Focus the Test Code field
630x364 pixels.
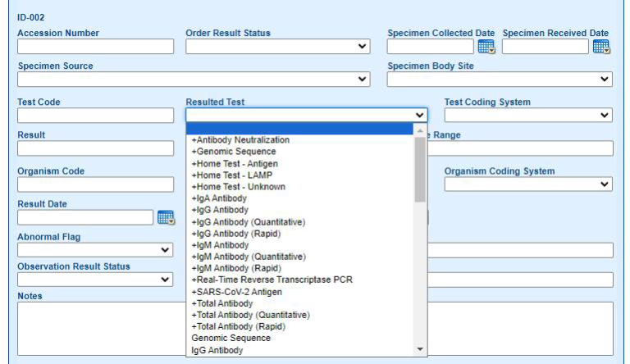96,116
